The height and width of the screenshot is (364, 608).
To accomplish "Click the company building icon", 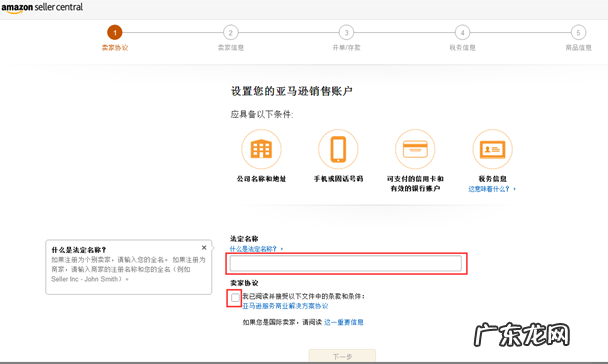I will (261, 149).
